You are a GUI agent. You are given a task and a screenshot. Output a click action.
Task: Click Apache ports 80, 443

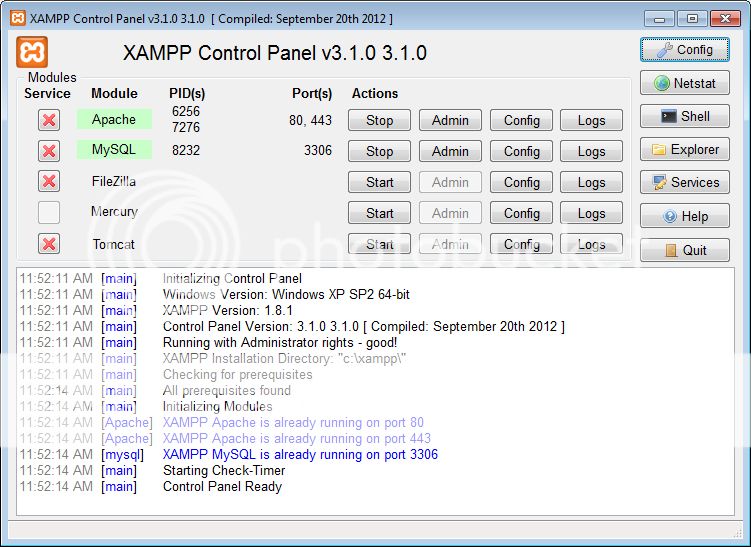coord(310,120)
